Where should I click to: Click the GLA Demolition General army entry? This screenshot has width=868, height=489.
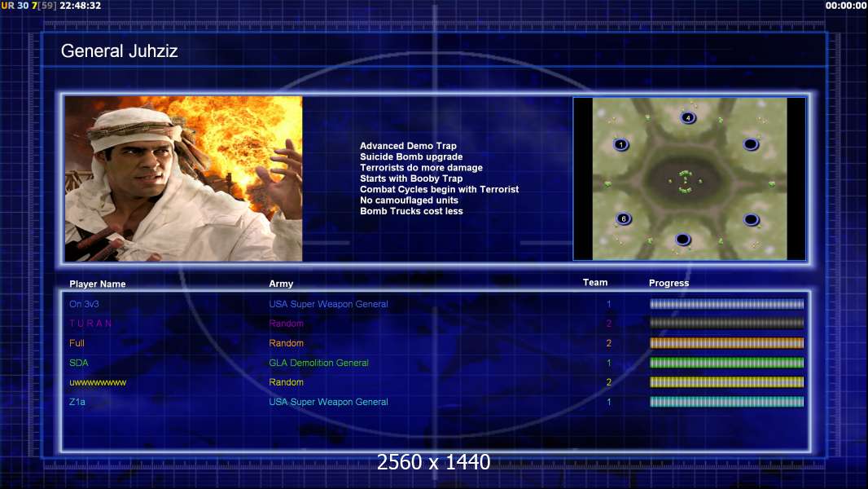pyautogui.click(x=319, y=363)
